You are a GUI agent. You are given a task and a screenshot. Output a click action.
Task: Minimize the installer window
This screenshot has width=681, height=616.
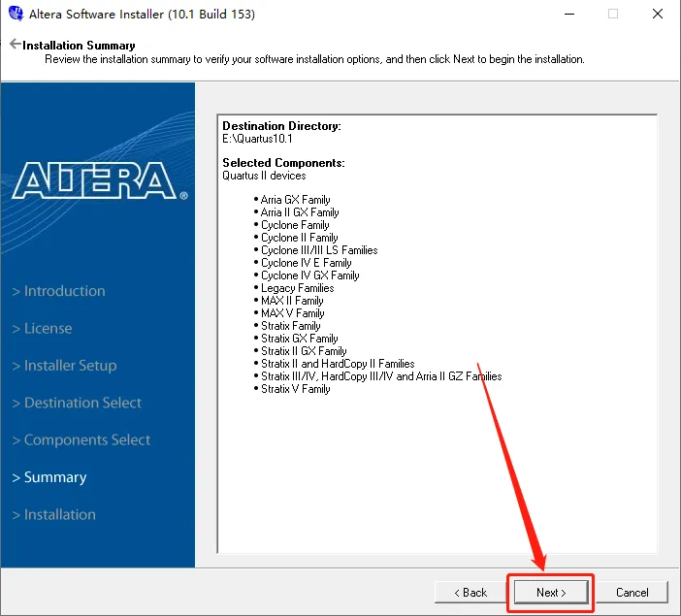point(569,14)
